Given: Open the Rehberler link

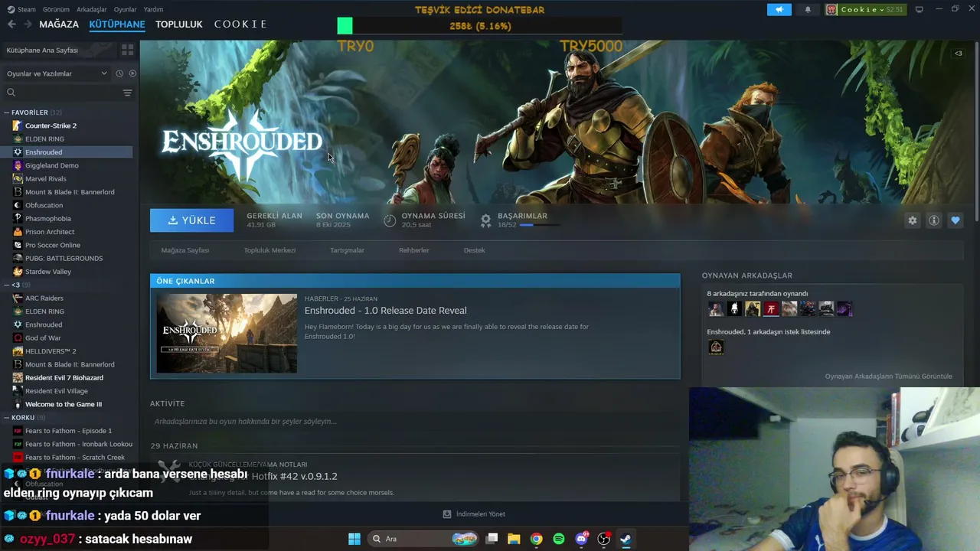Looking at the screenshot, I should [x=414, y=250].
